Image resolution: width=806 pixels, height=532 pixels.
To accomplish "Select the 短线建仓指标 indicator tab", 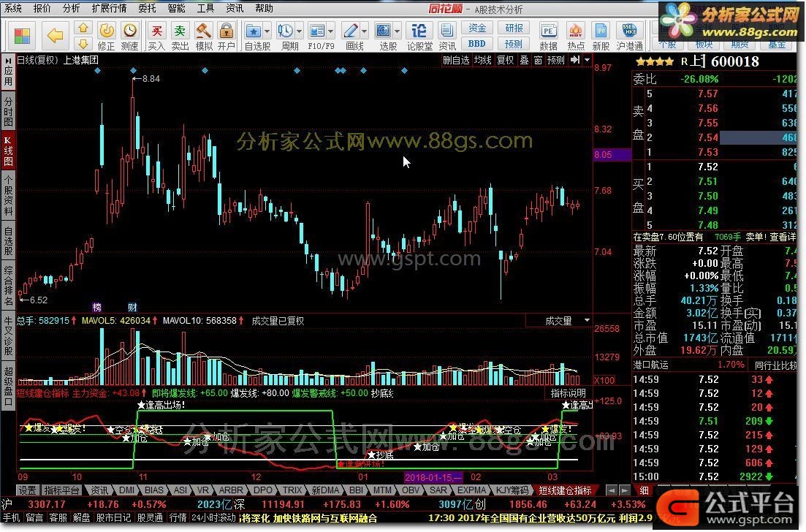I will coord(564,491).
